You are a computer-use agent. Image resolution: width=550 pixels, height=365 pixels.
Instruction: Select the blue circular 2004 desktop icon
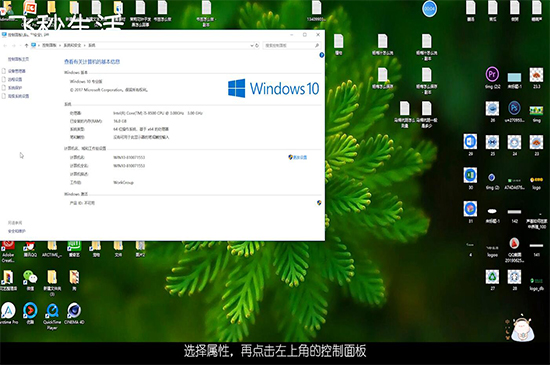click(429, 9)
